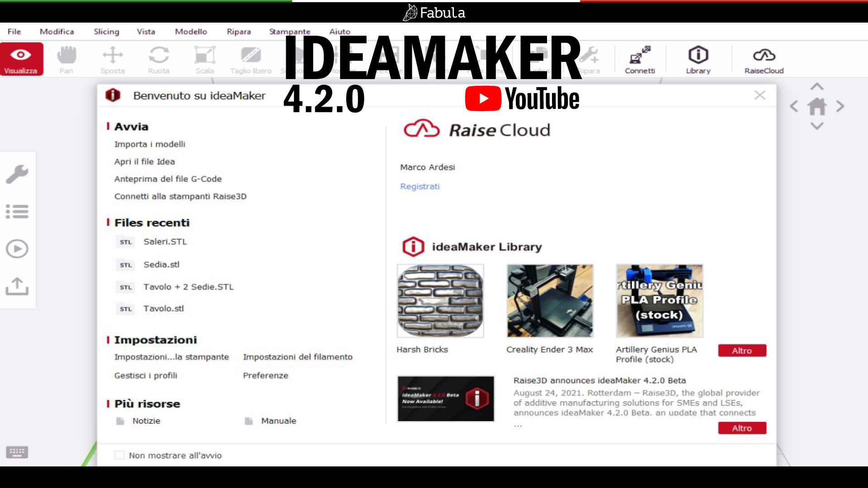Open recent file Tavolo + 2 Sedie.STL
Viewport: 868px width, 488px height.
(x=189, y=287)
